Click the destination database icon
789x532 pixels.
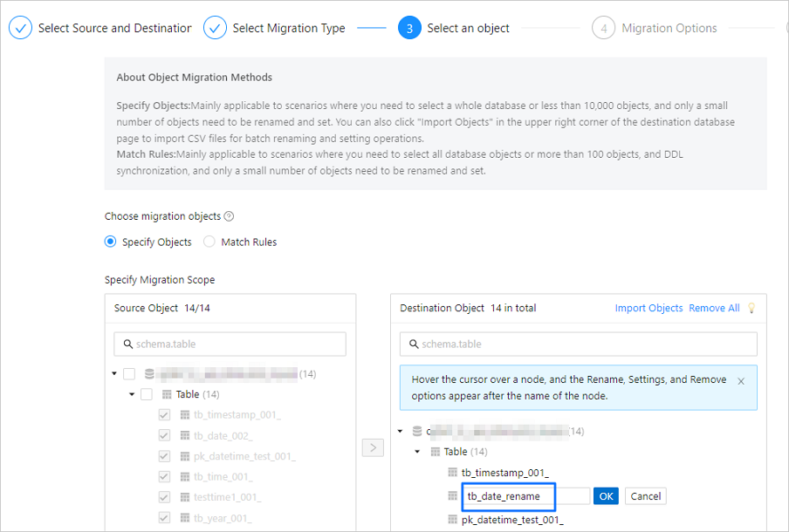tap(417, 431)
